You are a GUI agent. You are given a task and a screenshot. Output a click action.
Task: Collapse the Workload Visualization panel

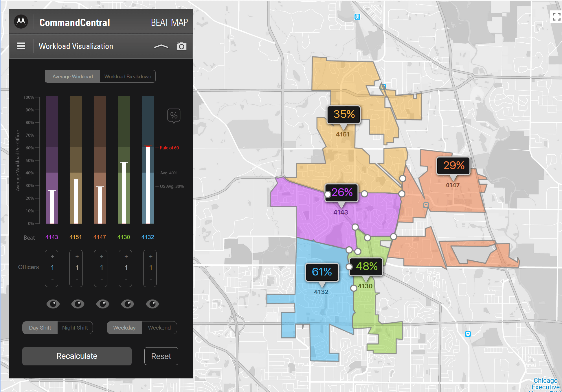point(162,46)
